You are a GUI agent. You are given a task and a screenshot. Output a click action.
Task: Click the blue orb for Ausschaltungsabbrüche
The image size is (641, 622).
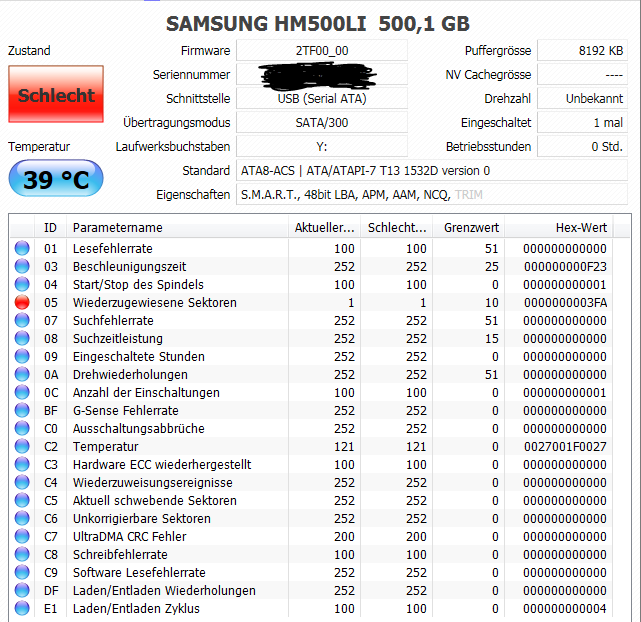[22, 428]
